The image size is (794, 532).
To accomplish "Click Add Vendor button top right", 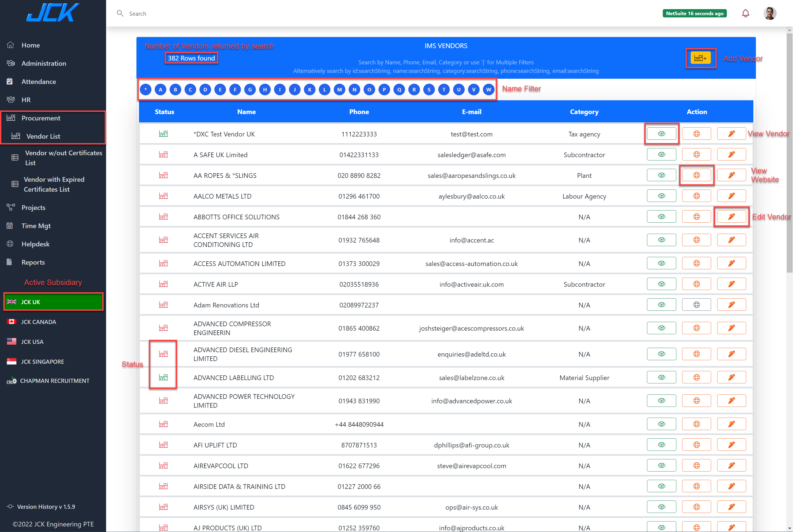I will pos(701,58).
